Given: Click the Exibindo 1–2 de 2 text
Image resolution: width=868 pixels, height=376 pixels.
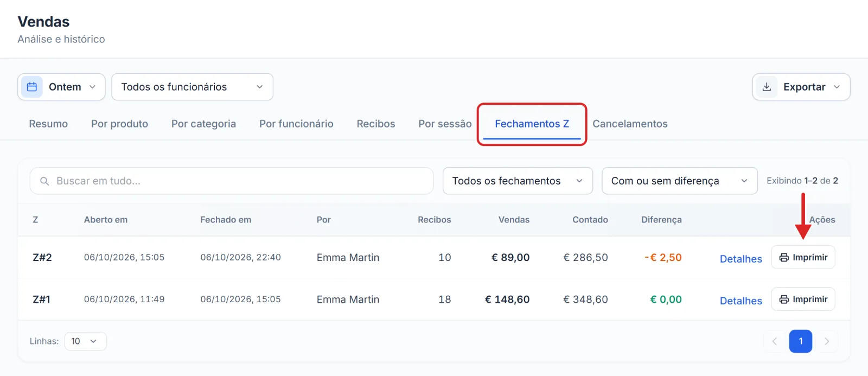Looking at the screenshot, I should 802,181.
